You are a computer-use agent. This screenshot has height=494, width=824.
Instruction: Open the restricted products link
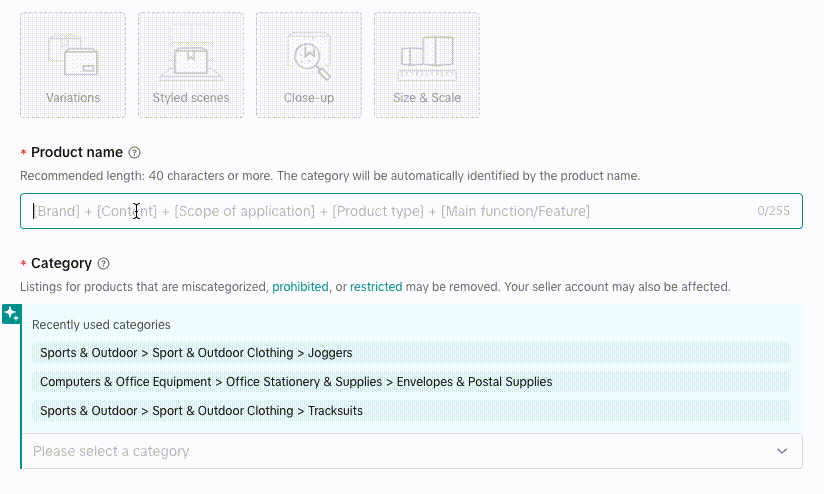tap(376, 287)
